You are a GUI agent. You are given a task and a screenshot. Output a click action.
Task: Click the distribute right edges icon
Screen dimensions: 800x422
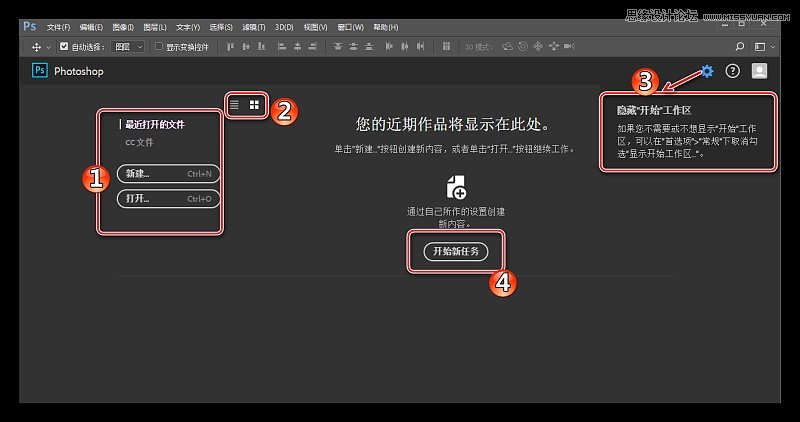[x=420, y=46]
